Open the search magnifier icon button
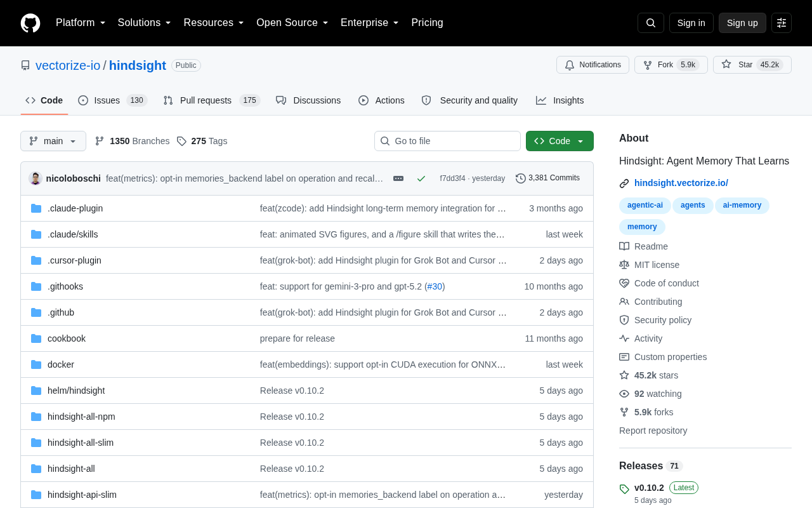 (651, 23)
